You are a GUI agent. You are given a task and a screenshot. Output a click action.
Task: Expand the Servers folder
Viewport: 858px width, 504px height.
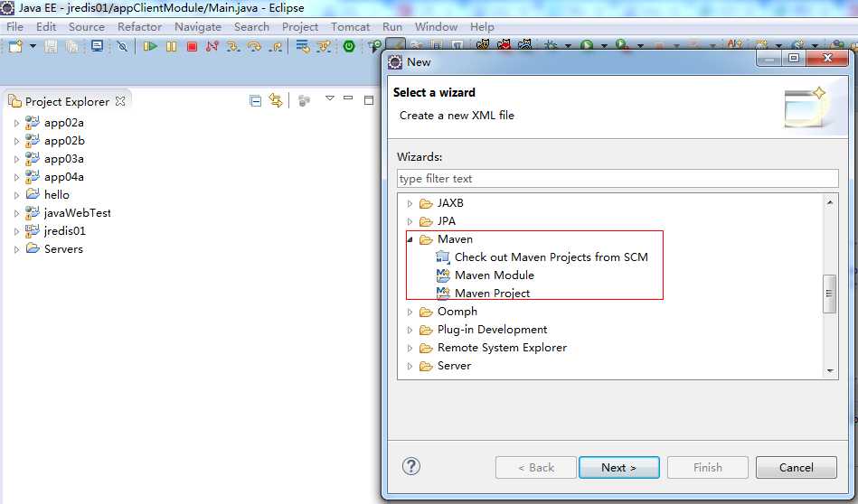point(16,249)
